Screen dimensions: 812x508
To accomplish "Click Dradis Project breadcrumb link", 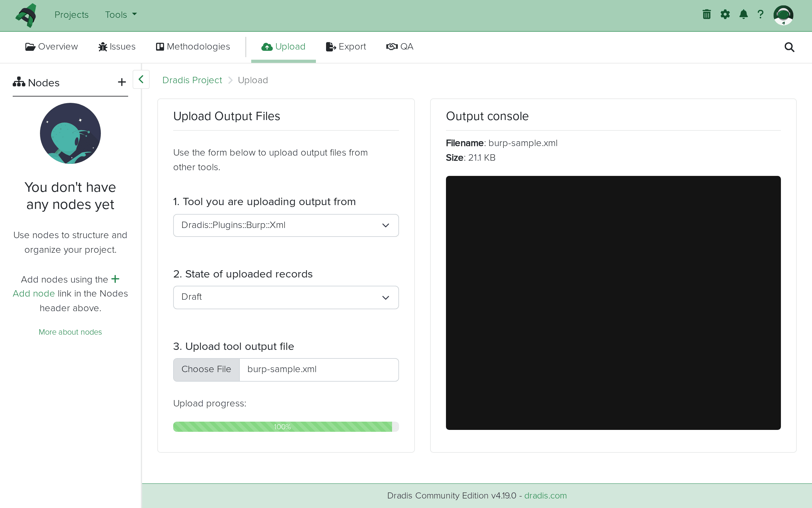I will tap(192, 80).
